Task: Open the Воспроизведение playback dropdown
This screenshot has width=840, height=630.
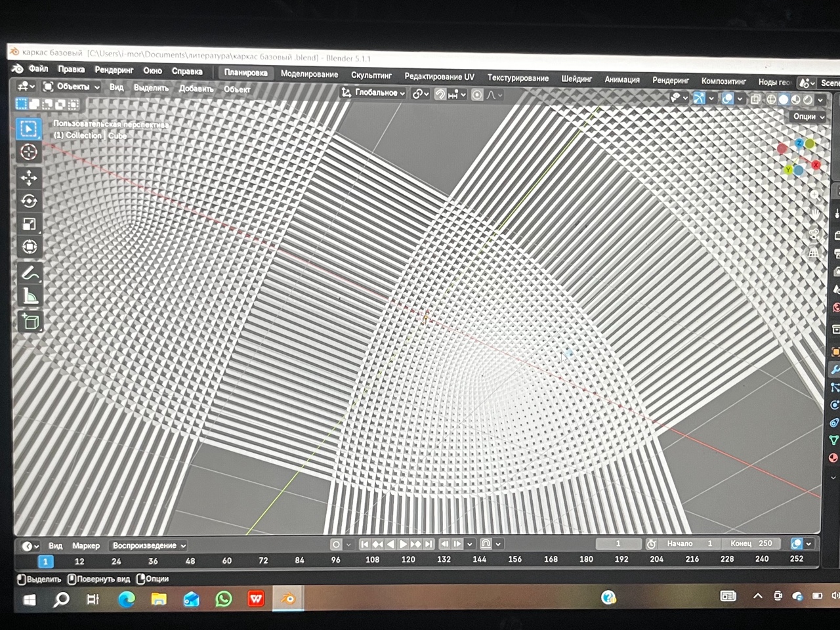Action: 148,545
